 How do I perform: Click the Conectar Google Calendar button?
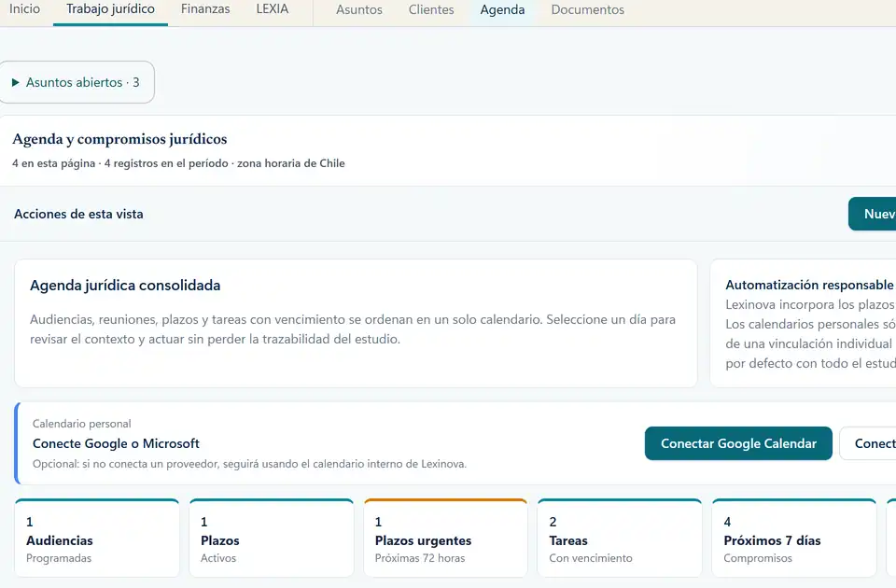(738, 443)
